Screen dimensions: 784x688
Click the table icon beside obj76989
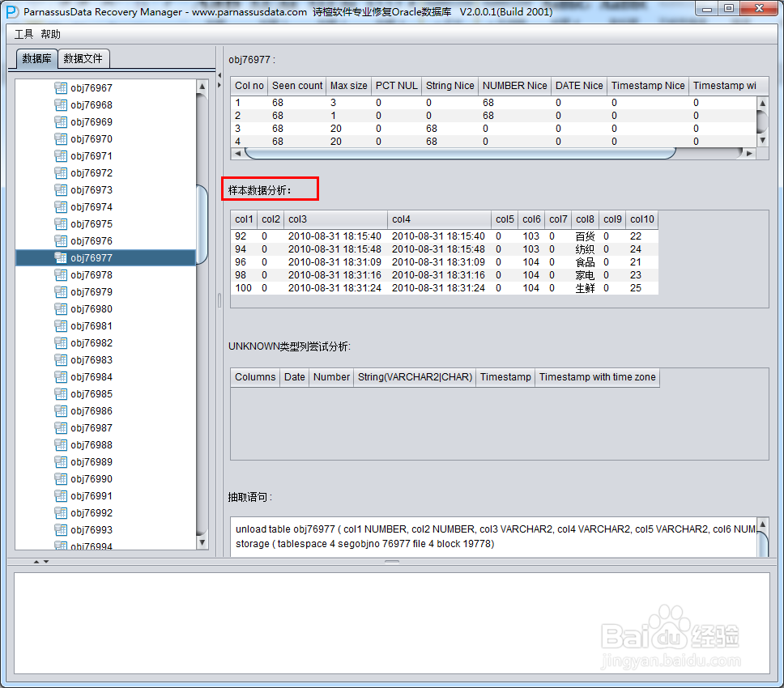pos(61,461)
